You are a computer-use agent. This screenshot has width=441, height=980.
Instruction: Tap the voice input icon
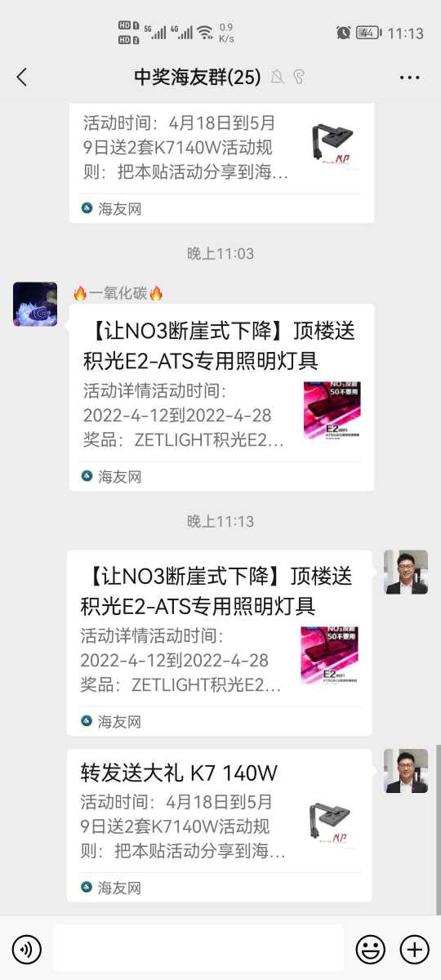coord(26,949)
